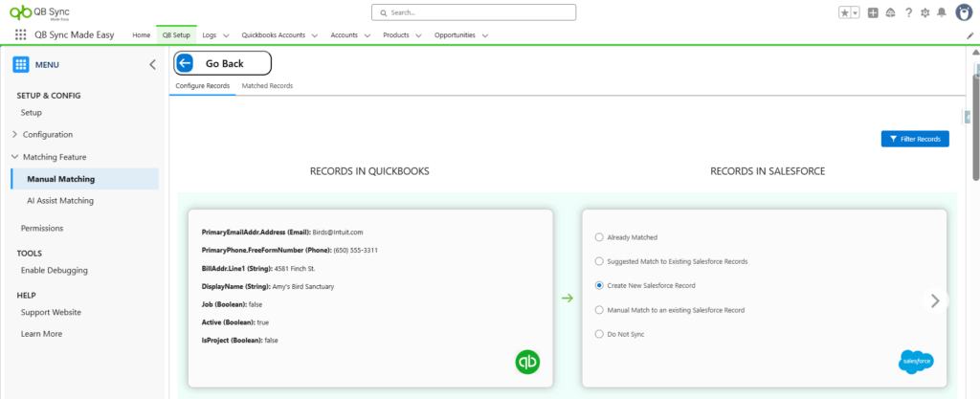This screenshot has height=399, width=980.
Task: Open the Setup gear icon
Action: [925, 12]
